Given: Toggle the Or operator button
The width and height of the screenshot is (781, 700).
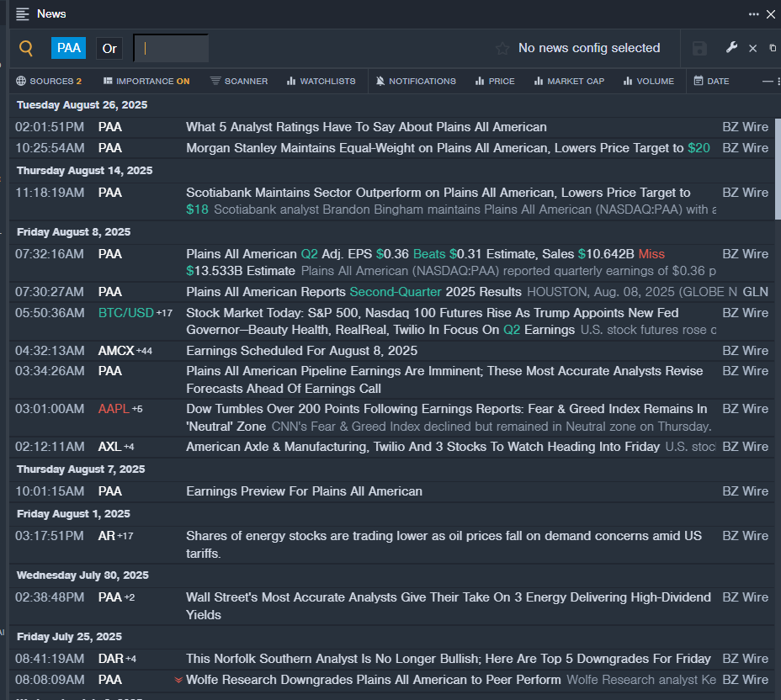Looking at the screenshot, I should [109, 48].
